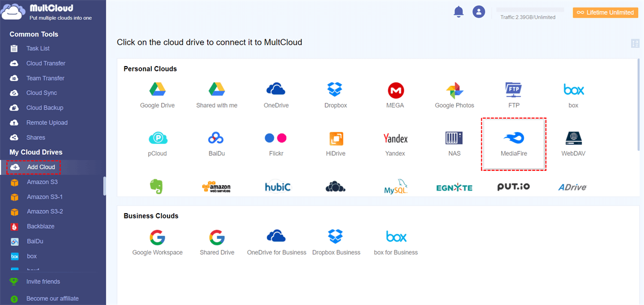
Task: Add Google Photos cloud
Action: (455, 95)
